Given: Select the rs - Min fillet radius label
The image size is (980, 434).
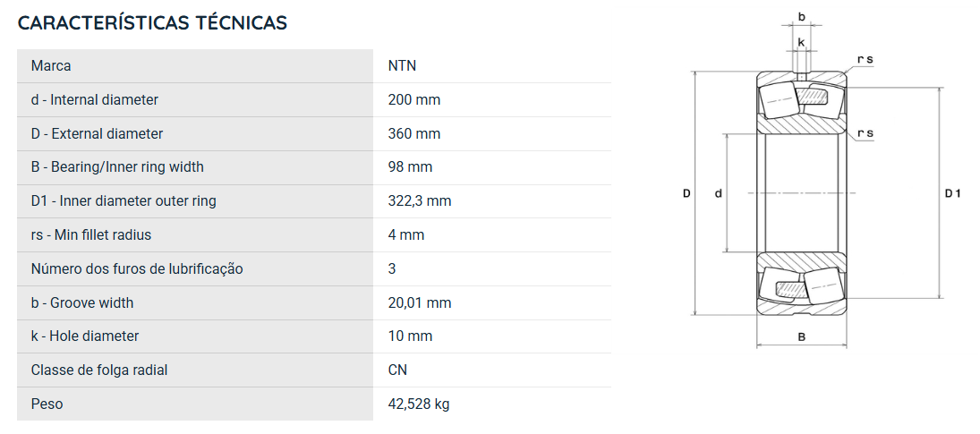Looking at the screenshot, I should 91,234.
